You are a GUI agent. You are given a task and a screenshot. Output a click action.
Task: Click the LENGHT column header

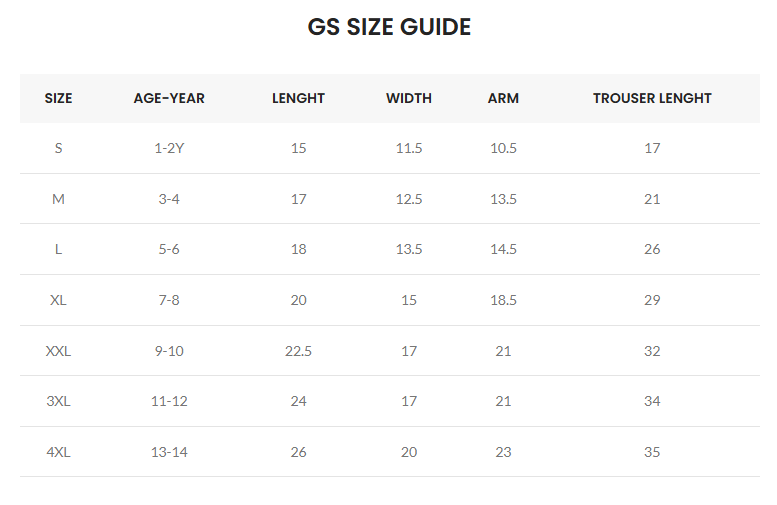click(298, 98)
